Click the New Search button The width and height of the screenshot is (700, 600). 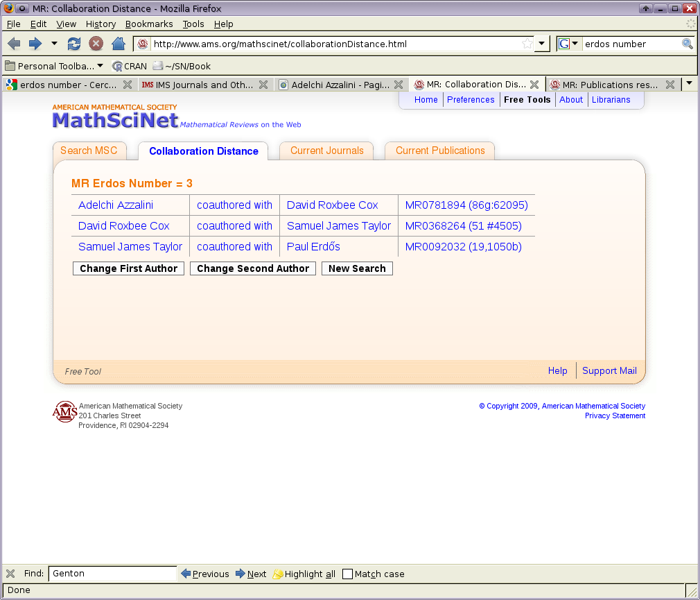tap(357, 268)
